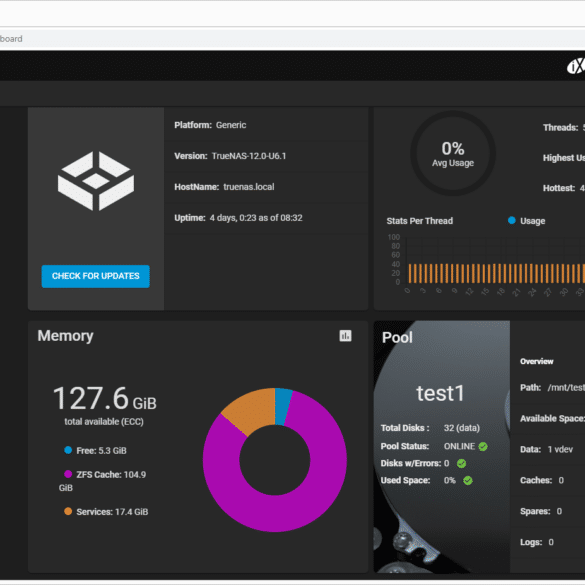This screenshot has height=585, width=585.
Task: Click Logs: 0 text
Action: point(537,542)
